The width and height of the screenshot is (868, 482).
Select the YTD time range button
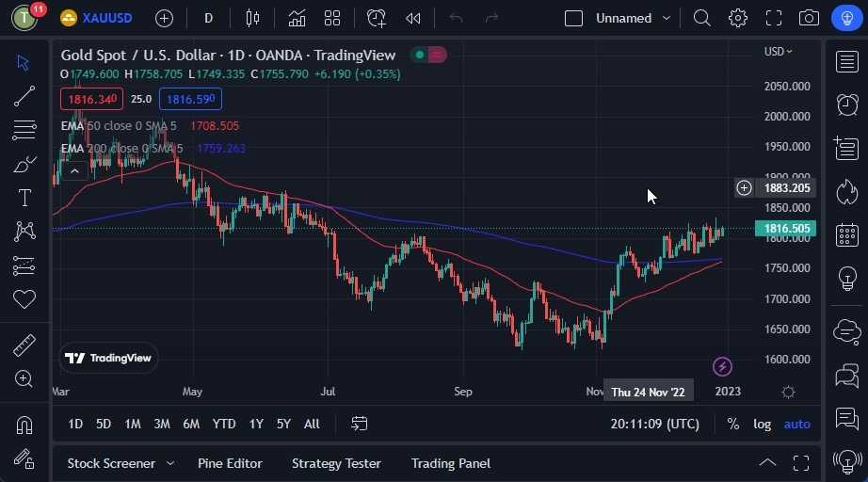tap(224, 424)
